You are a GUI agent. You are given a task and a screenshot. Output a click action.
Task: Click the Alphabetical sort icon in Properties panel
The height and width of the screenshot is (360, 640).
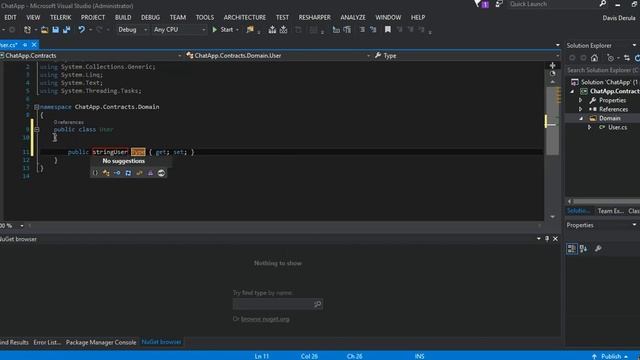(x=583, y=249)
